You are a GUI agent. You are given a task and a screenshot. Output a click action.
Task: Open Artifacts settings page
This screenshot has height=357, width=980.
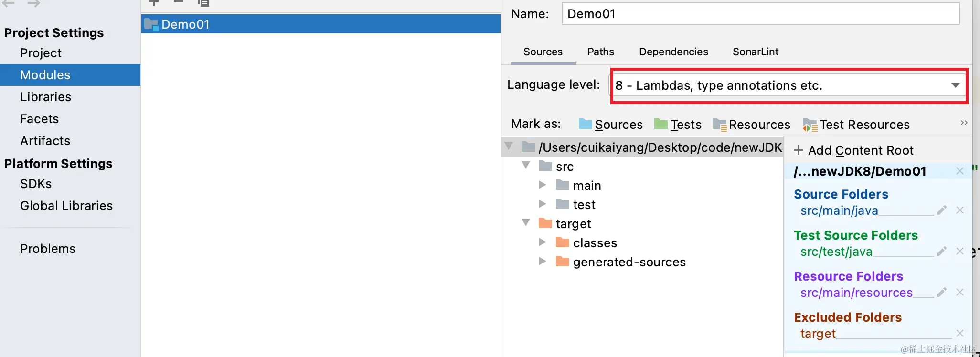tap(45, 141)
